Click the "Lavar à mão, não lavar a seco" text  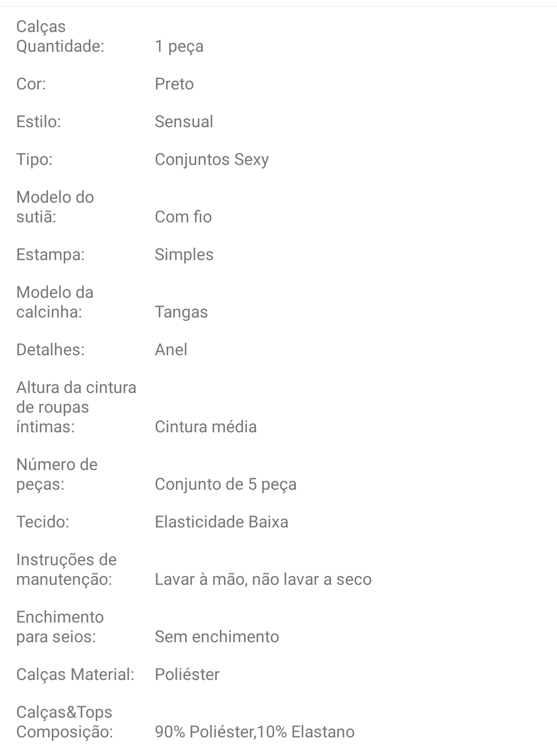tap(263, 579)
